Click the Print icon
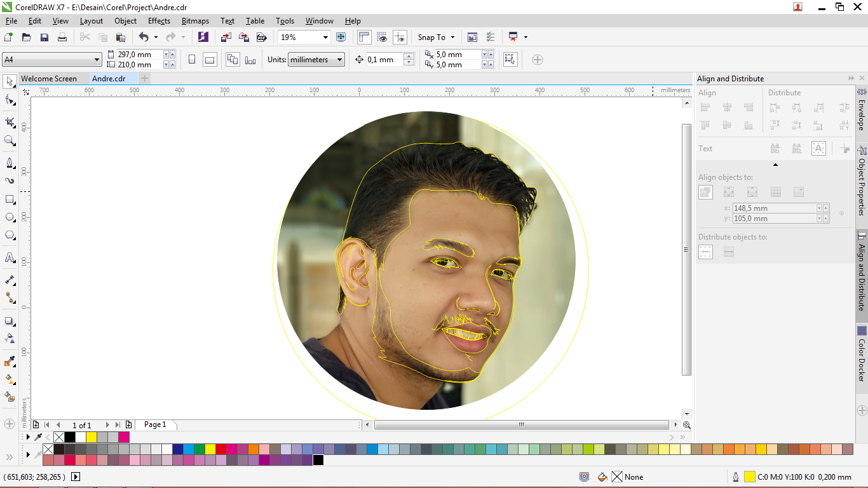Image resolution: width=868 pixels, height=488 pixels. [62, 37]
